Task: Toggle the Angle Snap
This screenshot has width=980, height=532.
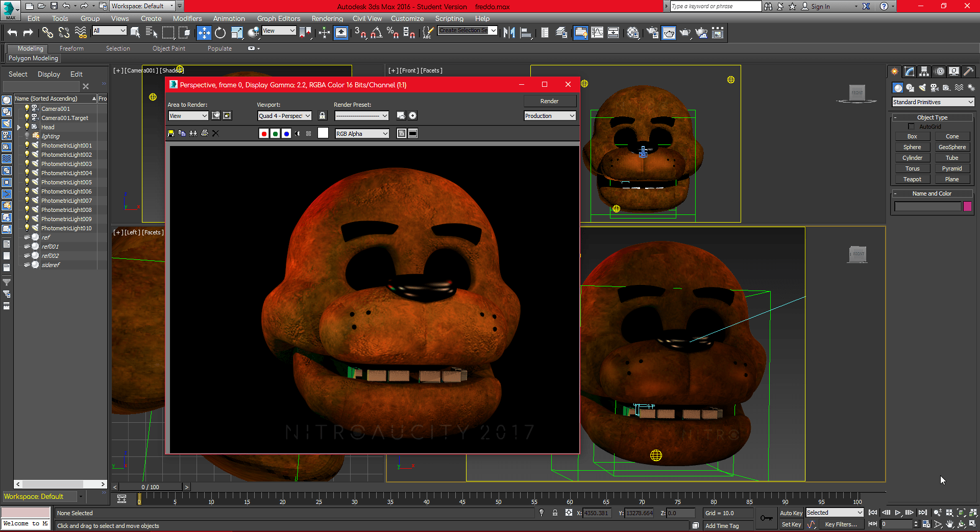Action: point(377,33)
